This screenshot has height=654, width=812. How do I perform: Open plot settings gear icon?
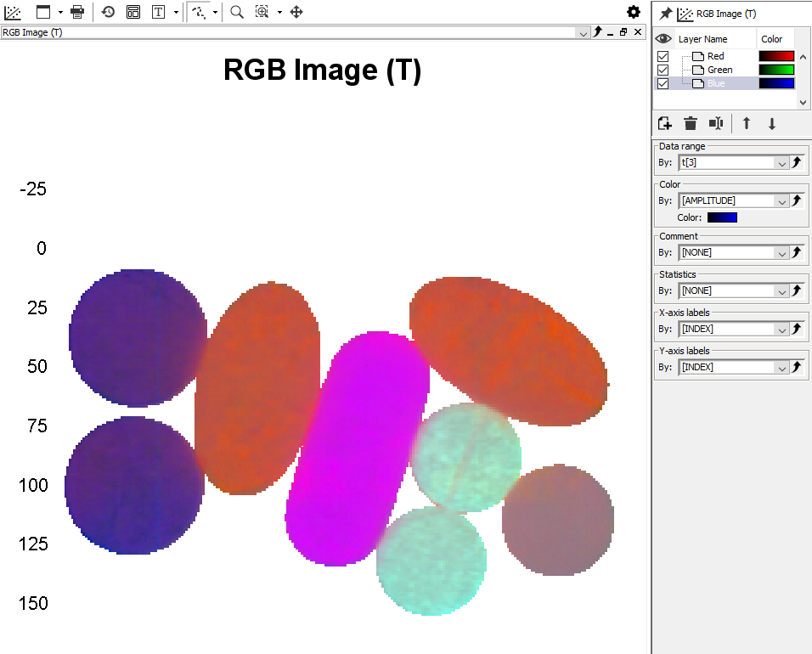click(634, 12)
